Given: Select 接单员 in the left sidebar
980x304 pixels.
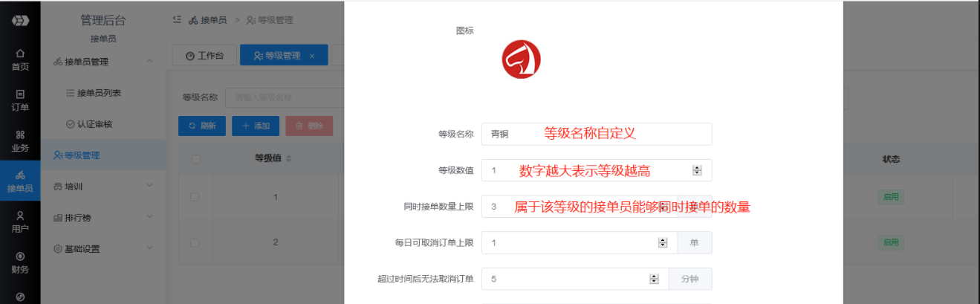Looking at the screenshot, I should coord(20,181).
